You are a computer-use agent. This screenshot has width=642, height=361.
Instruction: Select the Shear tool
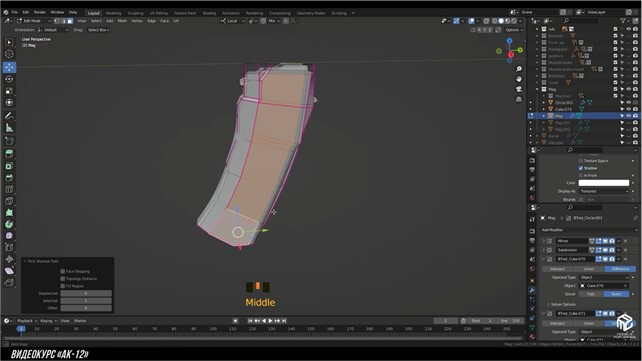pos(9,271)
